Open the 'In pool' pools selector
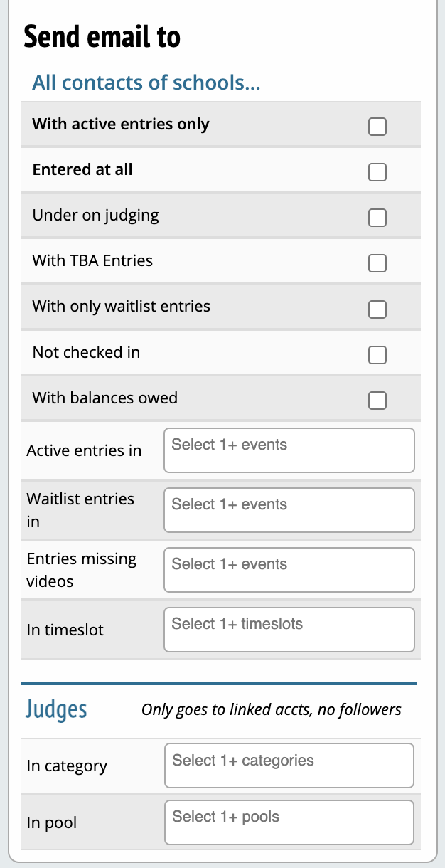 click(289, 822)
